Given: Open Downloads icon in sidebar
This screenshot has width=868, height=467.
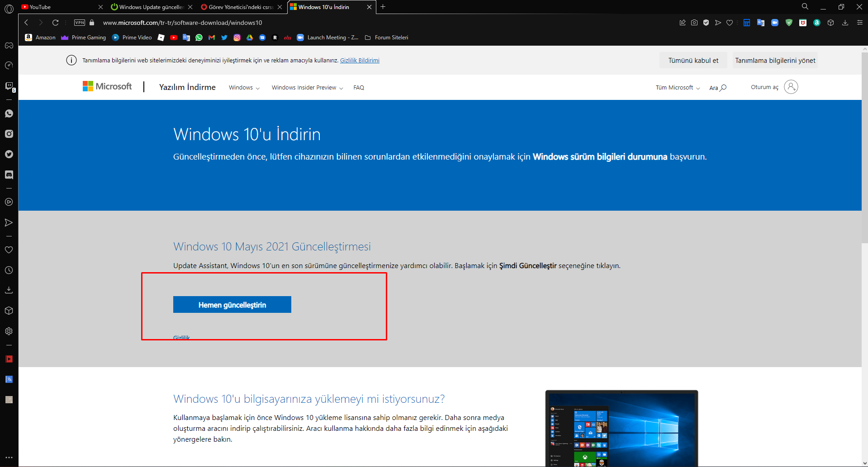Looking at the screenshot, I should click(9, 290).
